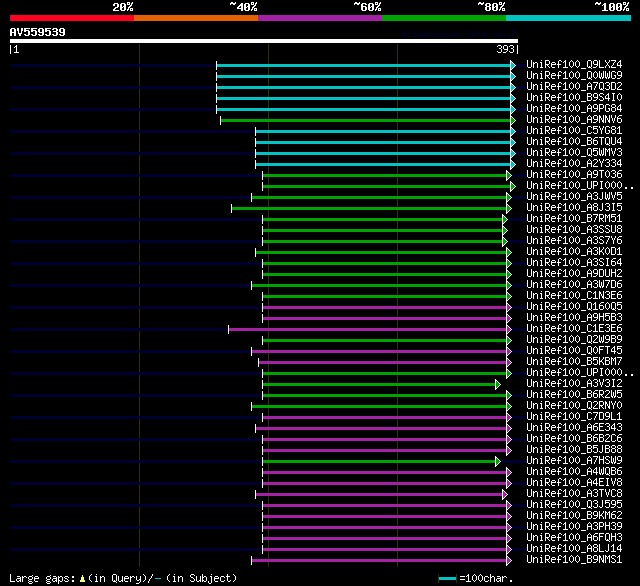Click the UniRef100_B7RM51 label
This screenshot has height=586, width=640.
pos(574,219)
